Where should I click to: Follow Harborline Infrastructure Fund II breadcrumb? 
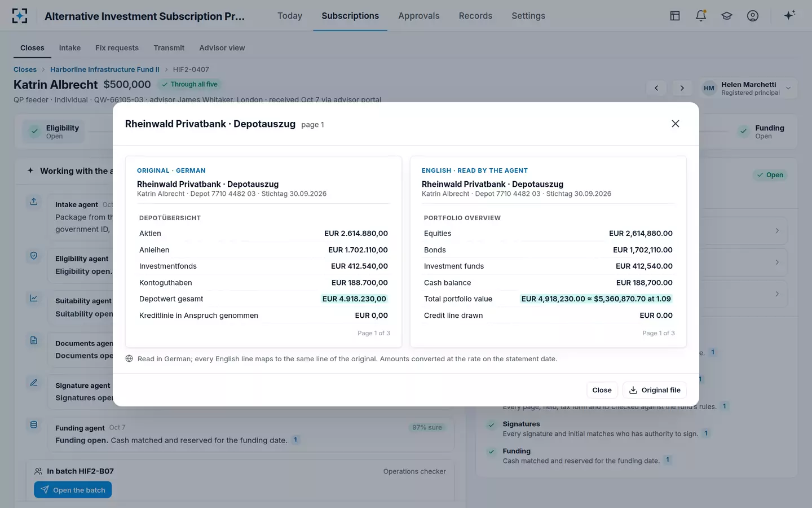click(105, 69)
